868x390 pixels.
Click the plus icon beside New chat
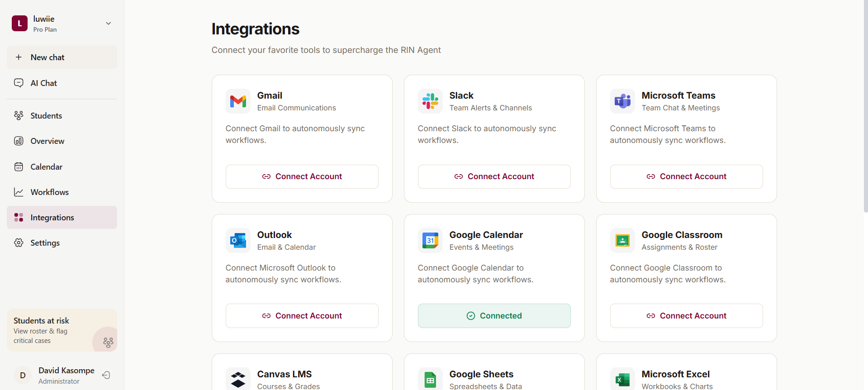[19, 57]
